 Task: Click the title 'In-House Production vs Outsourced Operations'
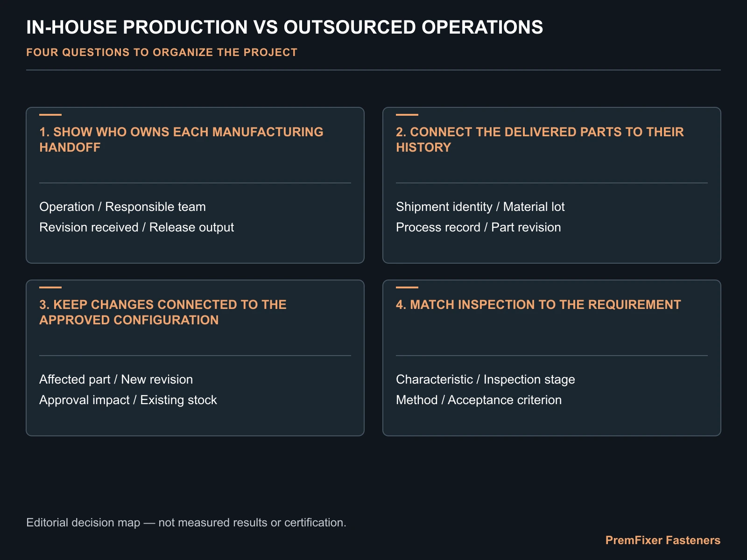coord(284,28)
